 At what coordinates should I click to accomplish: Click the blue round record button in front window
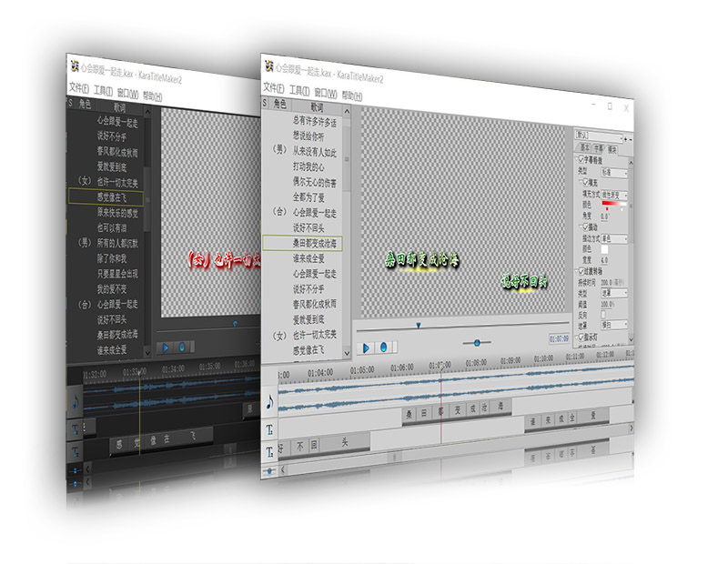[383, 347]
